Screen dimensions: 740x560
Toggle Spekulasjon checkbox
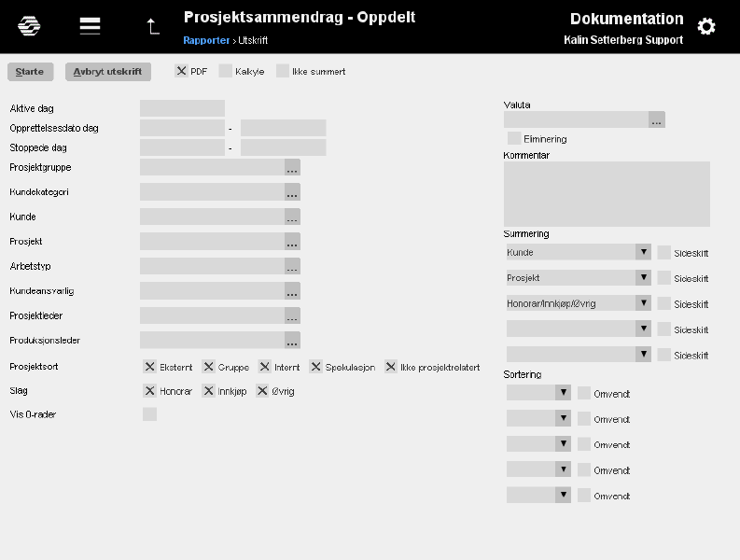point(315,367)
